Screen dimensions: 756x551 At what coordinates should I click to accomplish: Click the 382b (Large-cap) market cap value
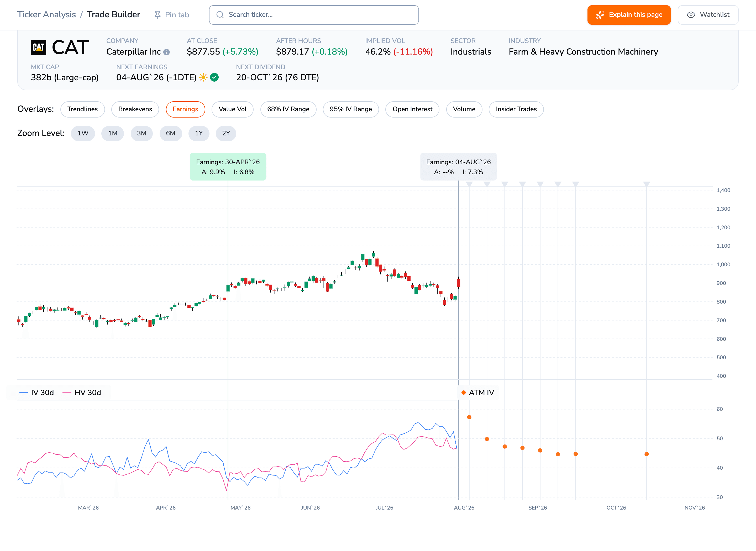[65, 77]
